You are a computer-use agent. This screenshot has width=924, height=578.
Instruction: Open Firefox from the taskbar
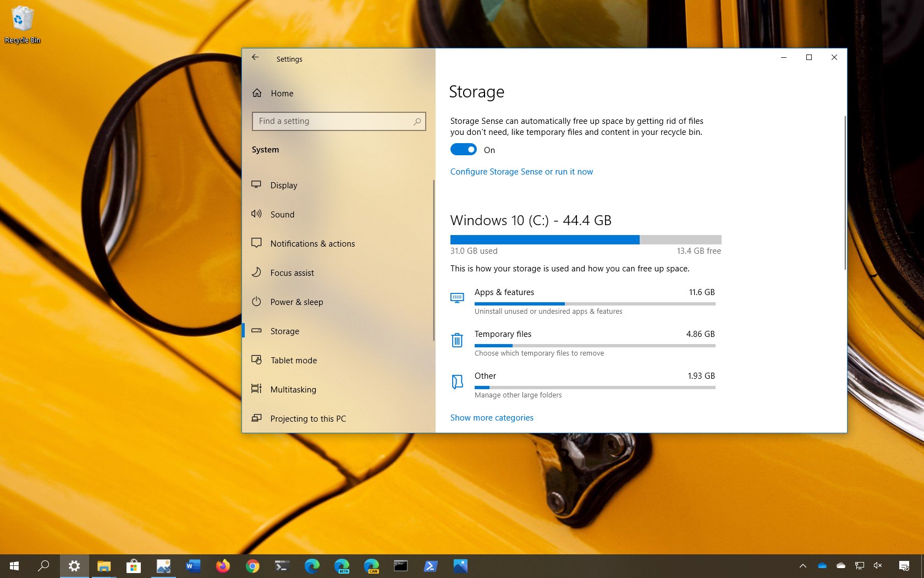coord(223,566)
